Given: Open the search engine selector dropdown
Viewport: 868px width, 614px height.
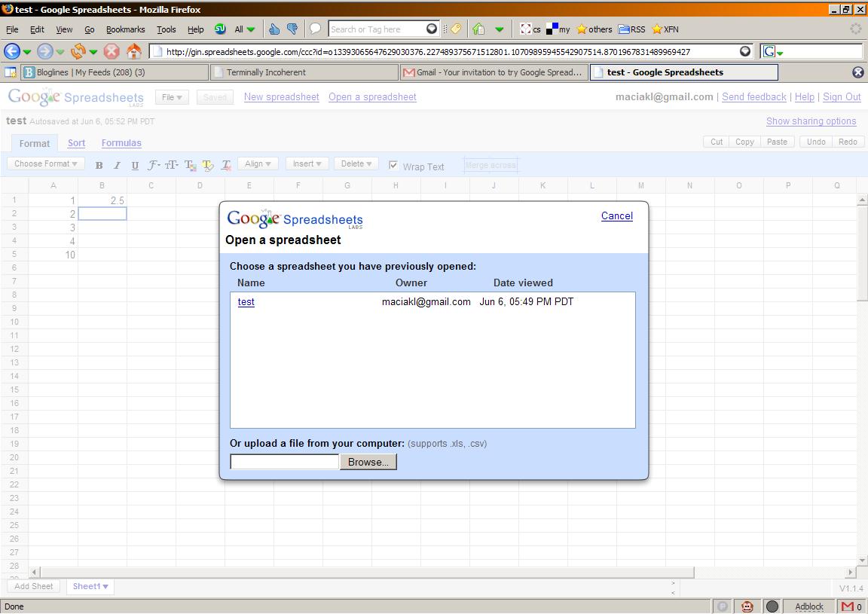Looking at the screenshot, I should coord(773,52).
